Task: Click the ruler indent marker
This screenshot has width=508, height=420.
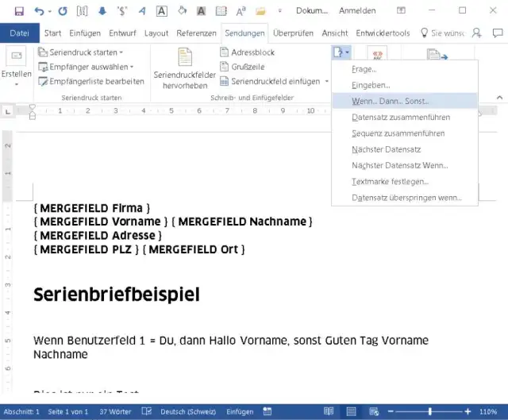Action: pyautogui.click(x=32, y=112)
